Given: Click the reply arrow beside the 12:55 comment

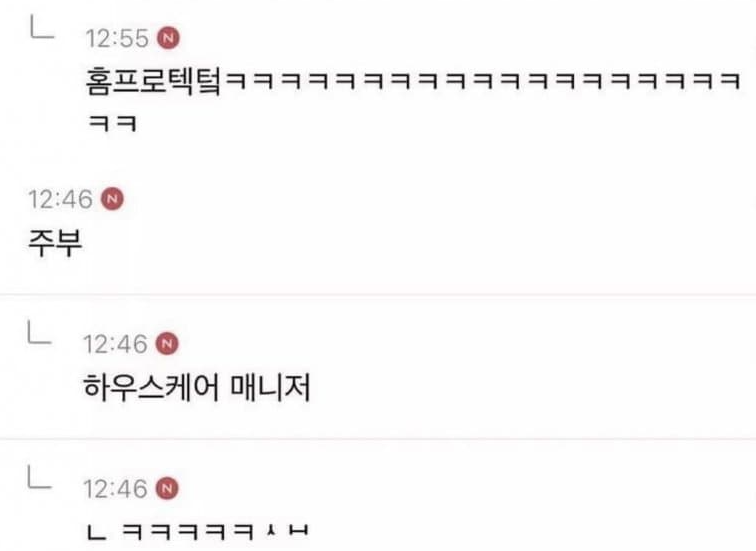Looking at the screenshot, I should tap(42, 27).
